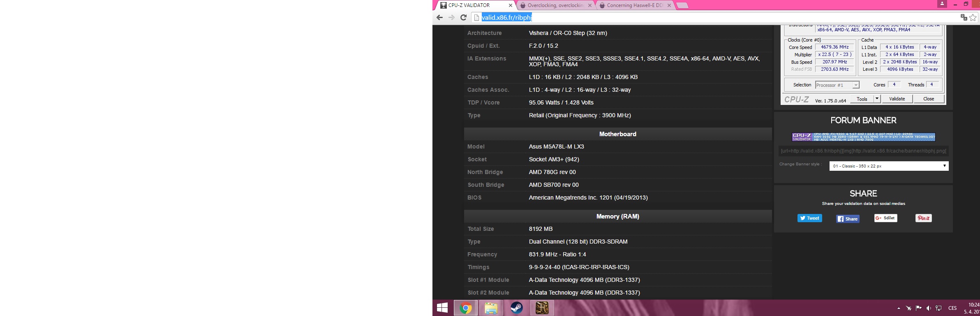
Task: Click the translate page icon in address bar
Action: pyautogui.click(x=964, y=17)
